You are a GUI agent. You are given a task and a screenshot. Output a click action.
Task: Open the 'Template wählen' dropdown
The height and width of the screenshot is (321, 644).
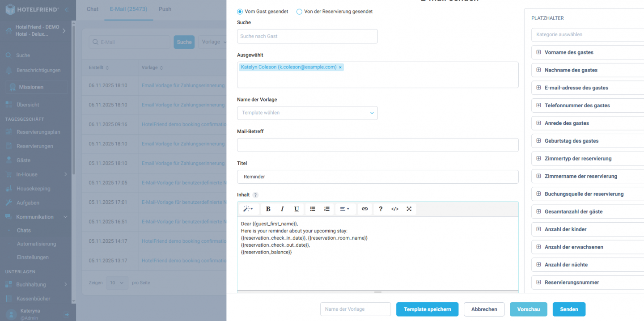[307, 113]
